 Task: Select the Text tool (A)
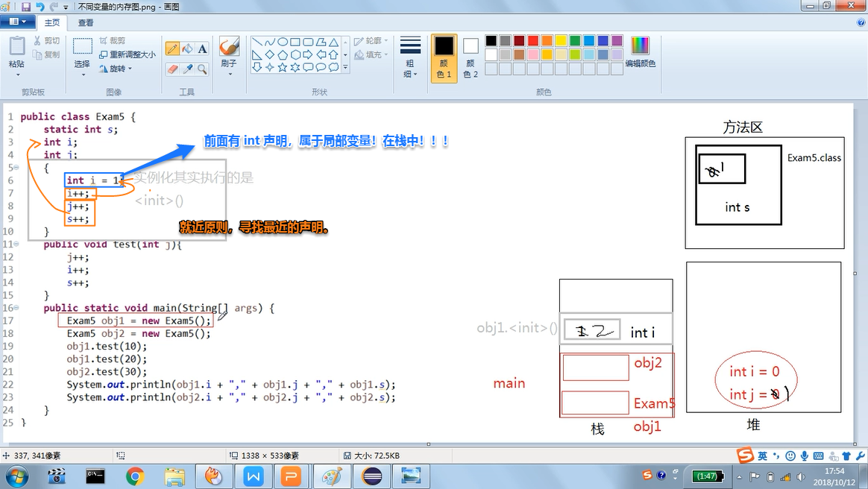point(203,48)
